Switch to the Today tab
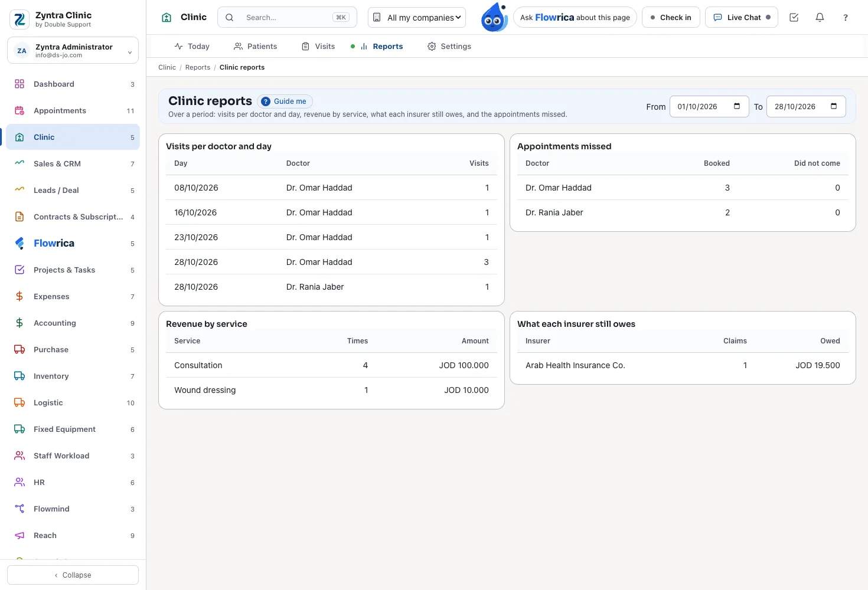The height and width of the screenshot is (590, 868). coord(192,47)
